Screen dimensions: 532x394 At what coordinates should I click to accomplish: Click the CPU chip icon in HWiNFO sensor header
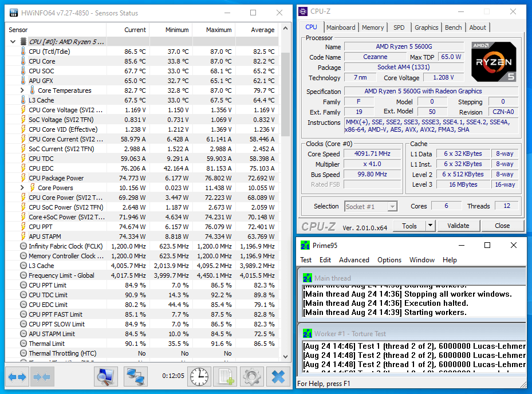coord(23,42)
